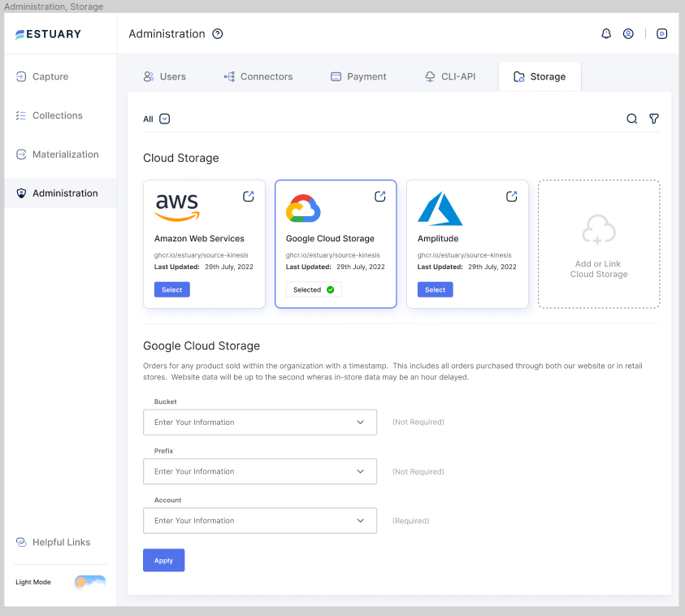Open the Payment tab

[x=358, y=76]
